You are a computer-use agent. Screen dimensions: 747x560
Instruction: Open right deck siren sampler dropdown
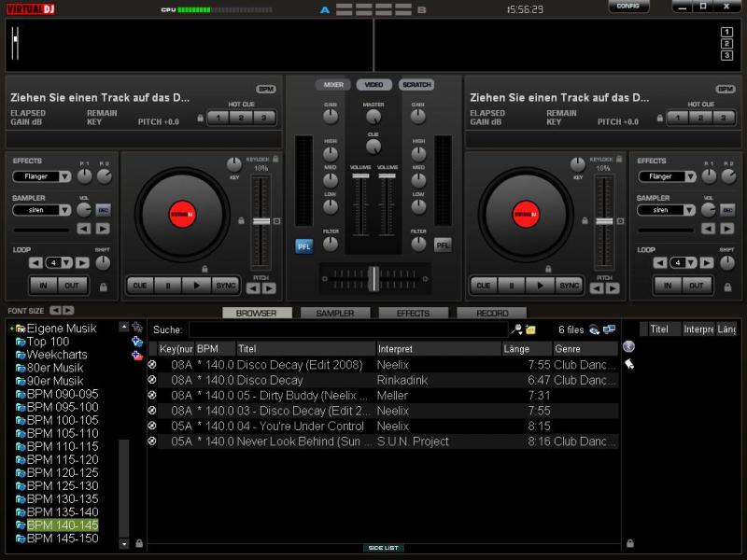click(x=667, y=210)
